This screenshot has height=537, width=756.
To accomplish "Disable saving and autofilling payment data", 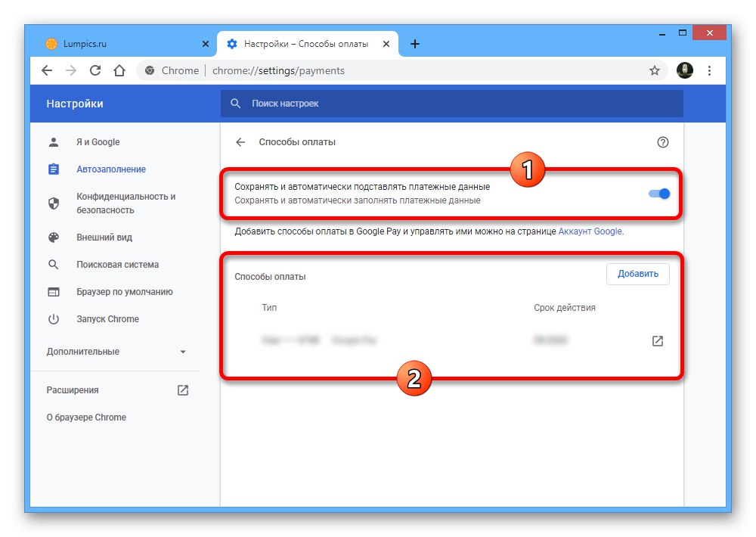I will tap(658, 194).
